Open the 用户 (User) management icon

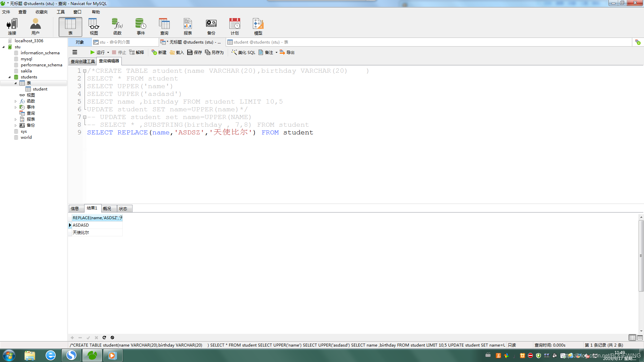coord(35,26)
